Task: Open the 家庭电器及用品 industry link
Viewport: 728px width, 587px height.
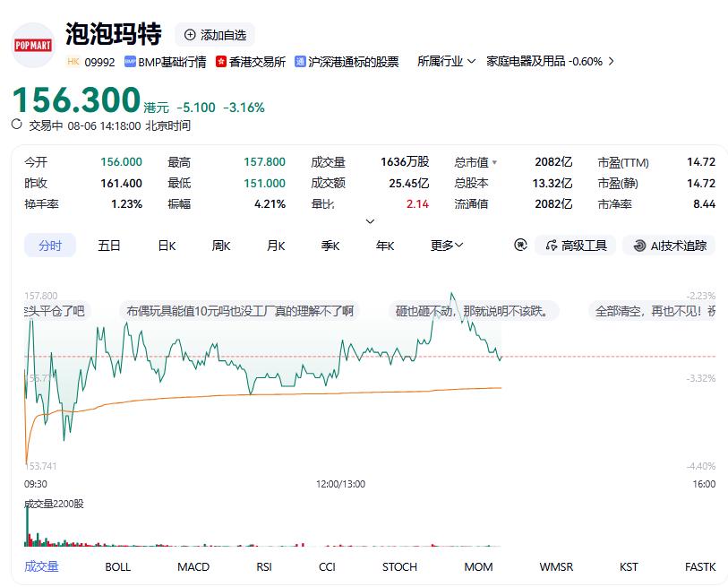Action: tap(544, 61)
